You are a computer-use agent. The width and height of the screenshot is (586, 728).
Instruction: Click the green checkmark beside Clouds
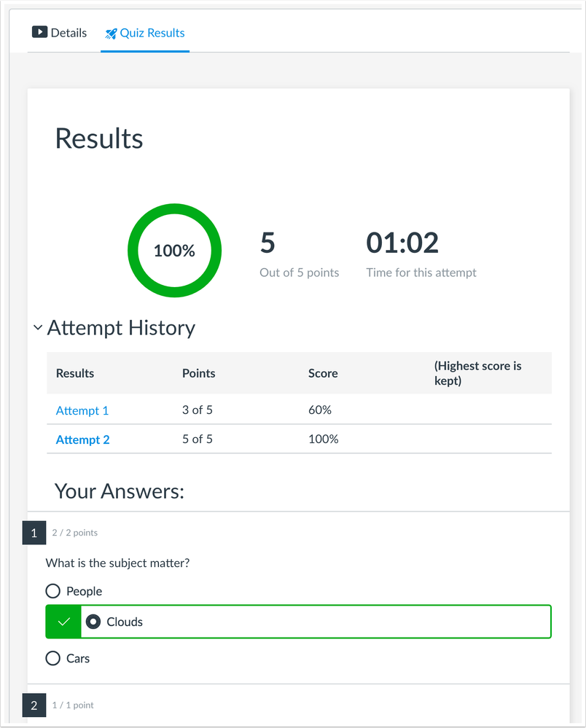[x=63, y=622]
